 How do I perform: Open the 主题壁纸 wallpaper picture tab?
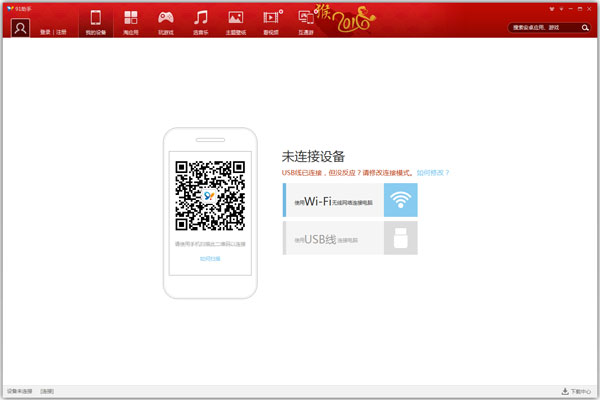point(236,23)
